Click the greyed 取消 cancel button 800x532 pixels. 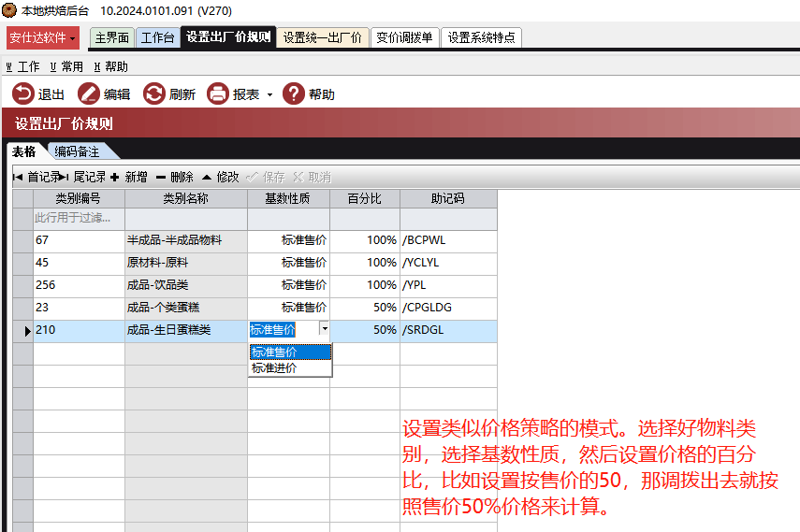(x=313, y=177)
